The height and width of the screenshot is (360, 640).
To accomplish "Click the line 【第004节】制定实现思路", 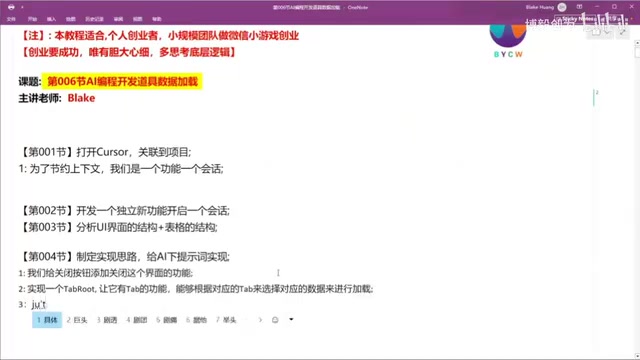I will [124, 257].
